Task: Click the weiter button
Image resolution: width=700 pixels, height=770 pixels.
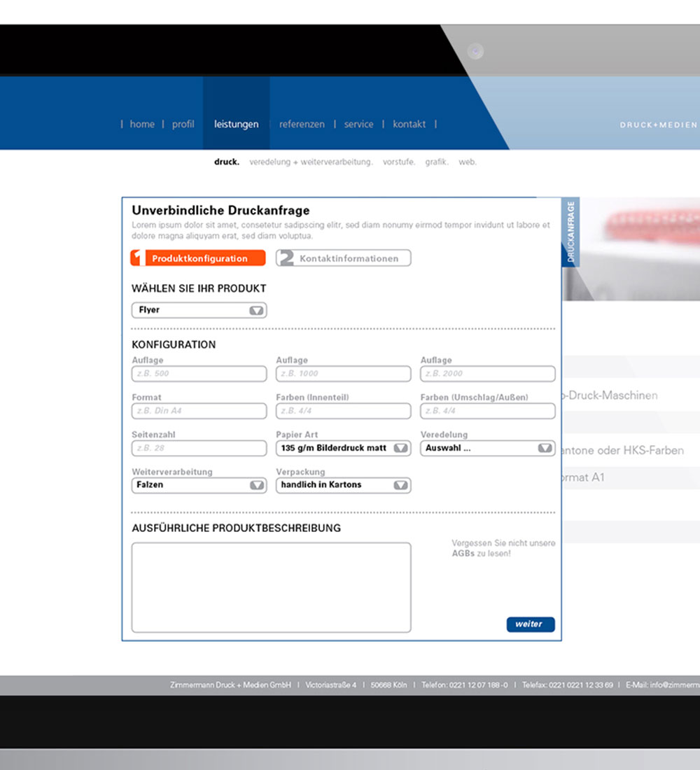Action: tap(530, 624)
